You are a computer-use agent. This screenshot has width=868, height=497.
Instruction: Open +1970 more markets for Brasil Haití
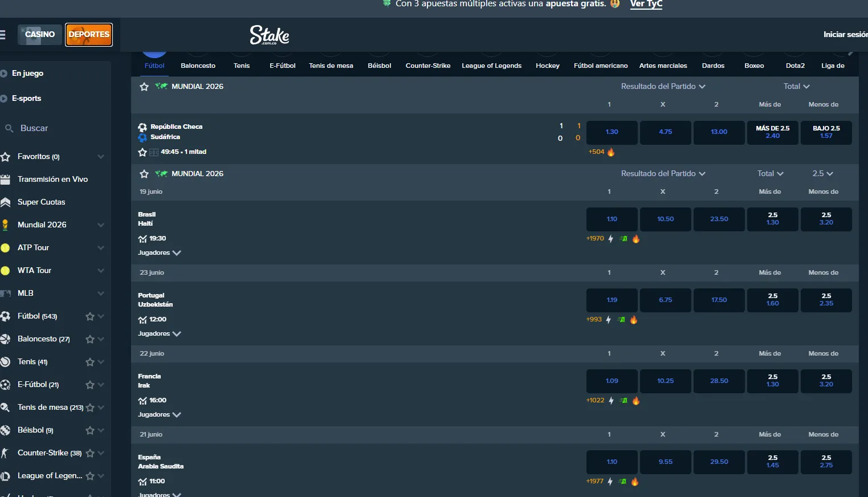(x=595, y=239)
